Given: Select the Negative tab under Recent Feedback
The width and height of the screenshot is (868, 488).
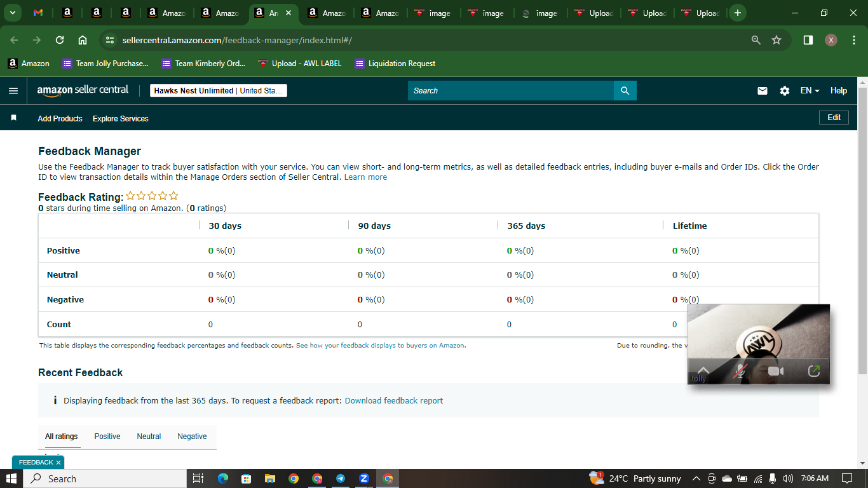Looking at the screenshot, I should click(192, 437).
